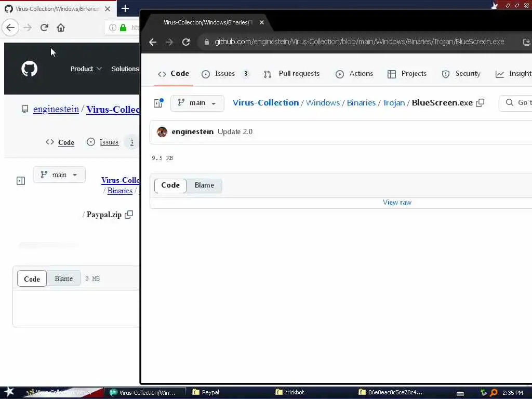Click the forward arrow in background browser

tap(28, 28)
